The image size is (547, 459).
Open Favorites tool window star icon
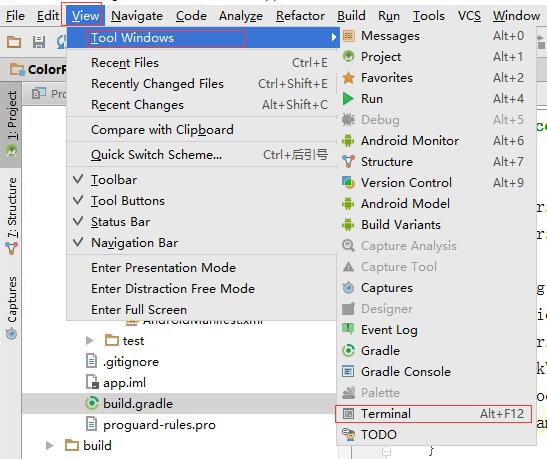click(x=349, y=78)
